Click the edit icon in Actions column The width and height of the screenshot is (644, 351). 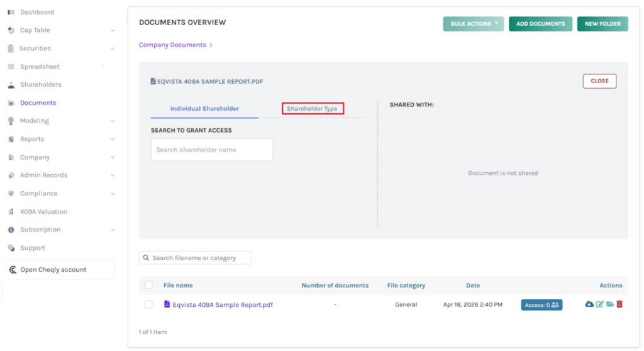[x=599, y=304]
